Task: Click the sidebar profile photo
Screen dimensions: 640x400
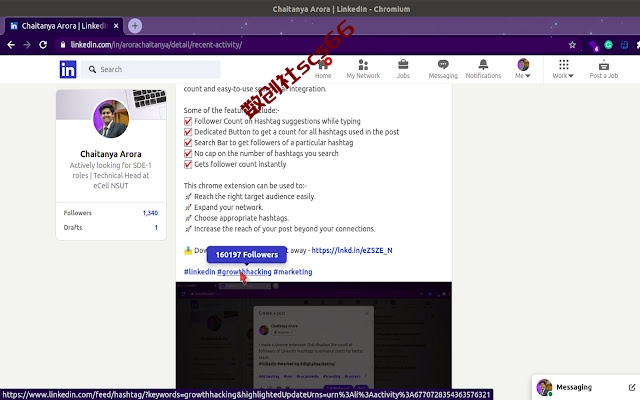Action: [111, 118]
